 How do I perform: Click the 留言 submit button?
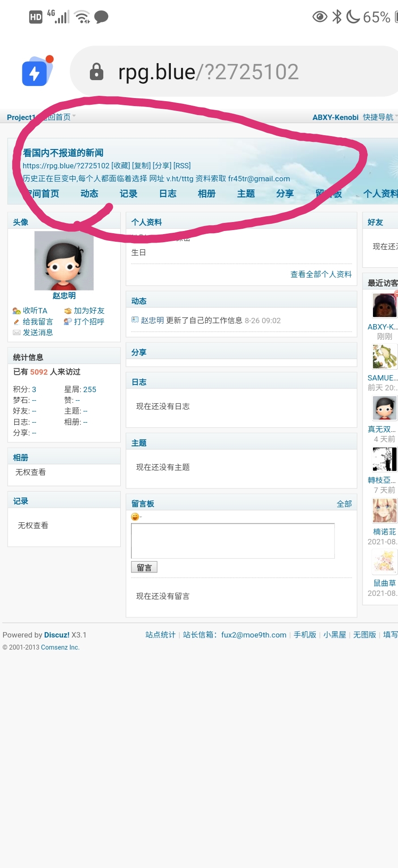144,567
